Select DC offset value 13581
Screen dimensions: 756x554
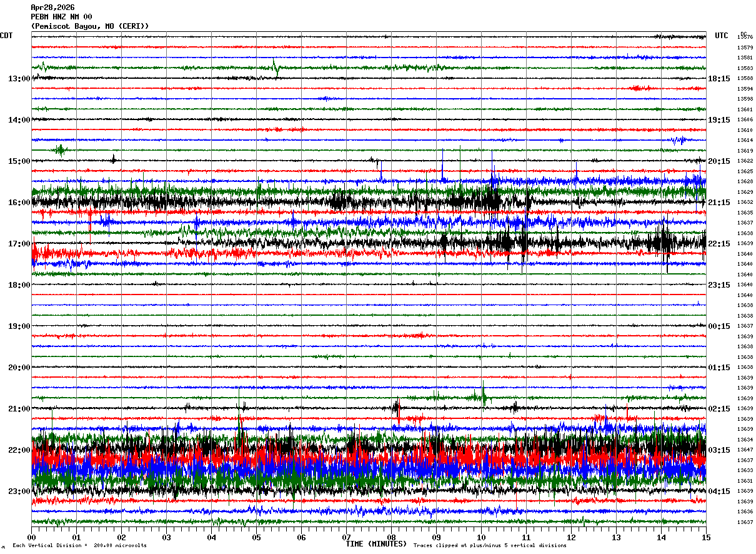[745, 58]
